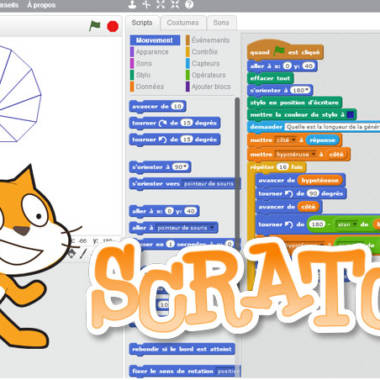Open the À propos menu link
The width and height of the screenshot is (380, 380).
pos(41,5)
